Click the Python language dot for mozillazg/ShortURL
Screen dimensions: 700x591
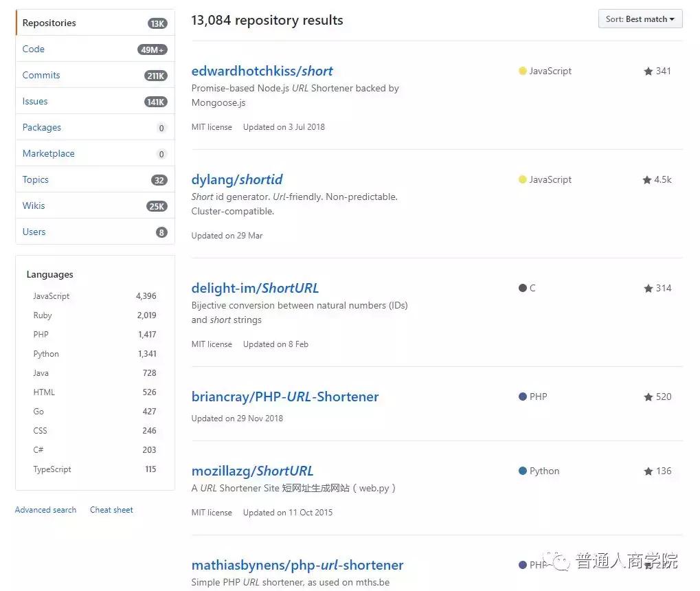click(522, 470)
